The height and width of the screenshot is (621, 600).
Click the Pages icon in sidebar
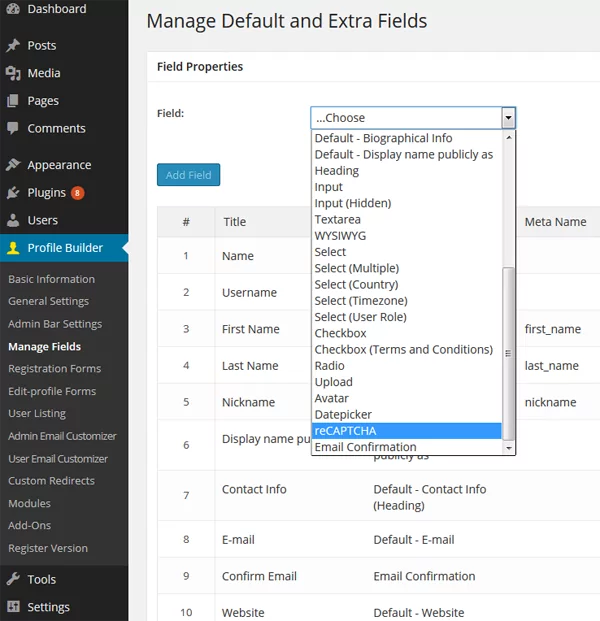click(13, 101)
